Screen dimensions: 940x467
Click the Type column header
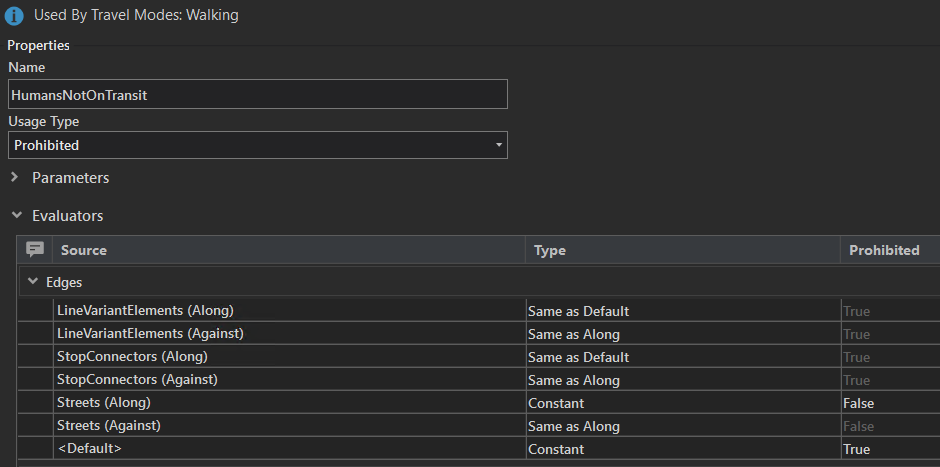[x=550, y=250]
